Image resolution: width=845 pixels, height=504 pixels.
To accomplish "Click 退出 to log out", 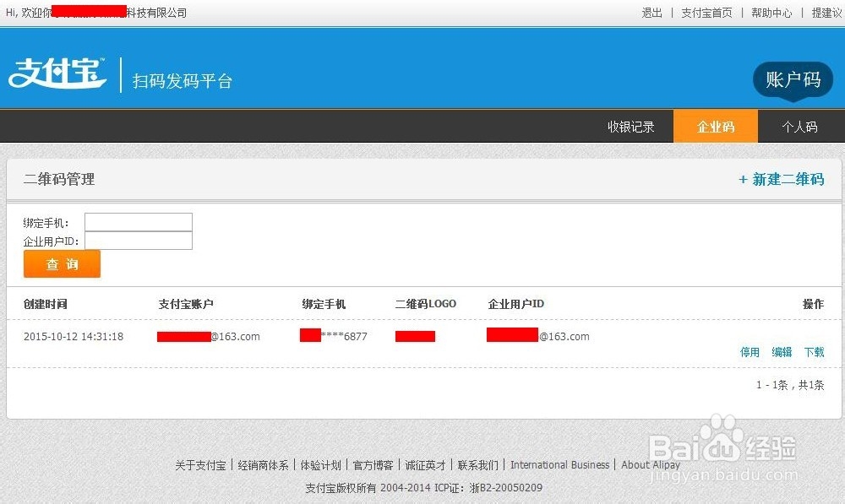I will [652, 13].
